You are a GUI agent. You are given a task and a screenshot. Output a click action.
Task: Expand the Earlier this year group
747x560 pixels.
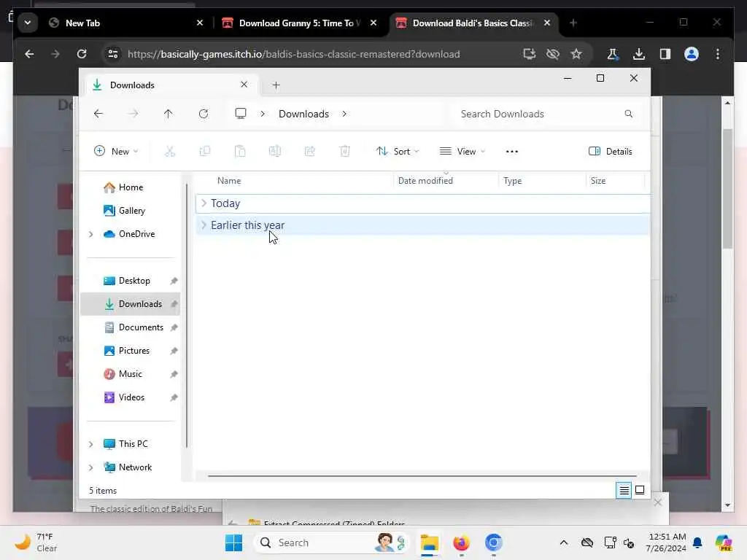pyautogui.click(x=204, y=225)
